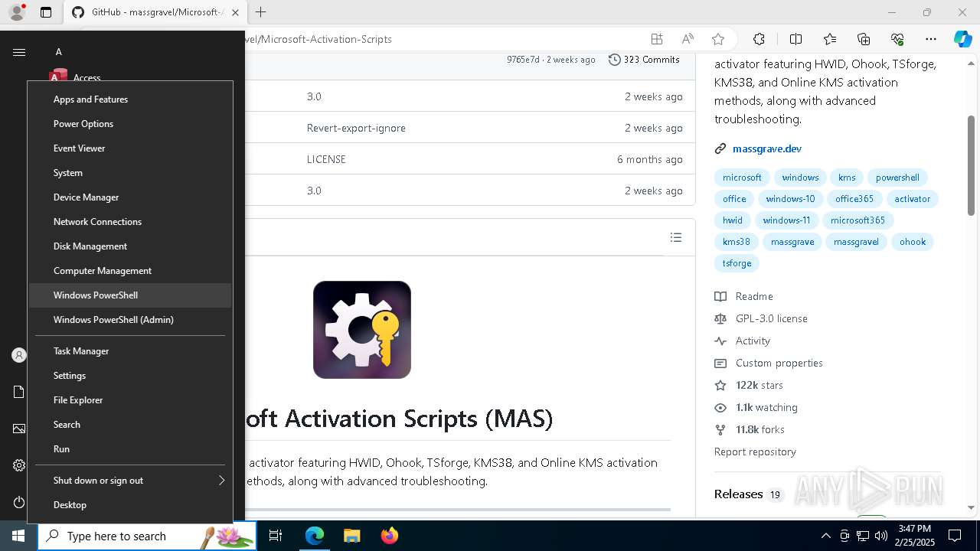Open Task Manager
The width and height of the screenshot is (980, 551).
(130, 351)
